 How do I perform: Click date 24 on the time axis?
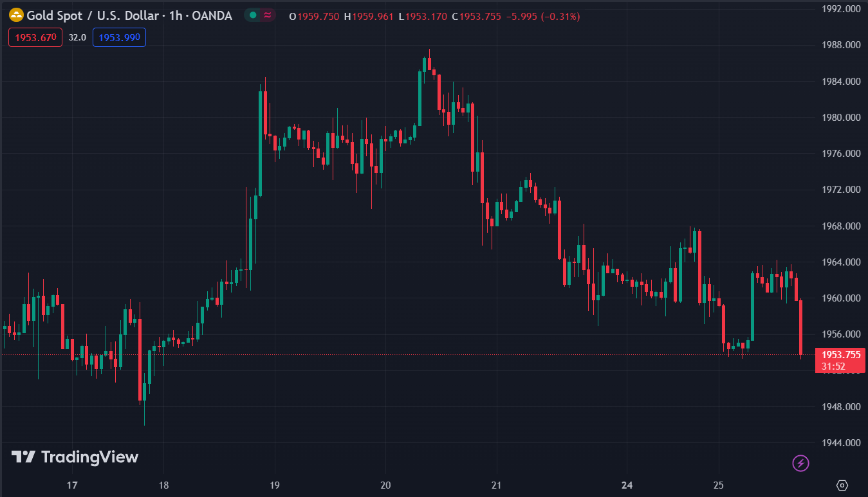(627, 485)
